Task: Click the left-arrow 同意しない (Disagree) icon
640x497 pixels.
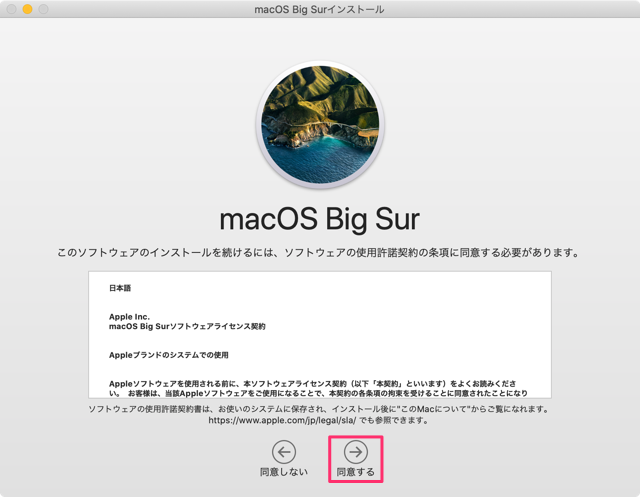Action: [x=284, y=452]
